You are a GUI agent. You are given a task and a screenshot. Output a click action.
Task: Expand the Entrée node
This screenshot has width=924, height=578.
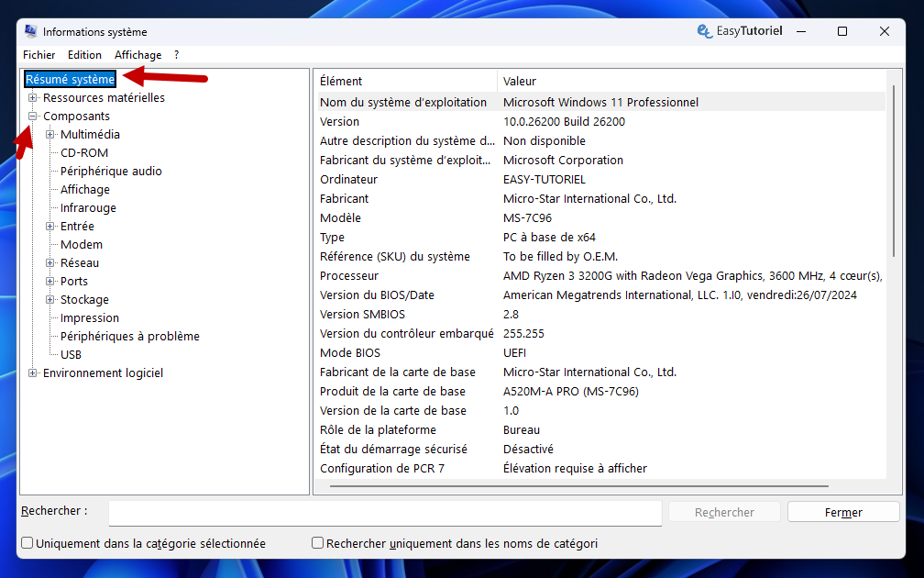point(50,227)
